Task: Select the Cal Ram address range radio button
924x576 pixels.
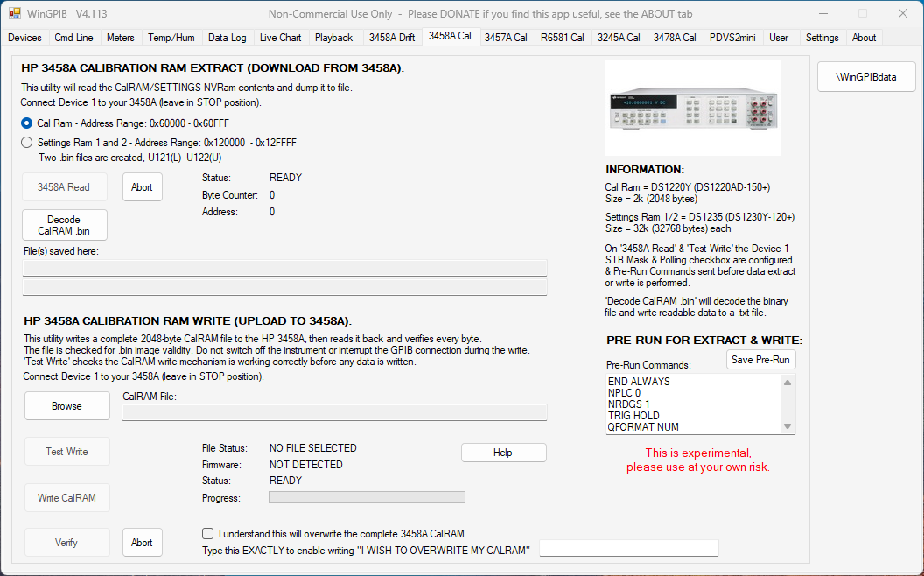Action: click(x=26, y=123)
